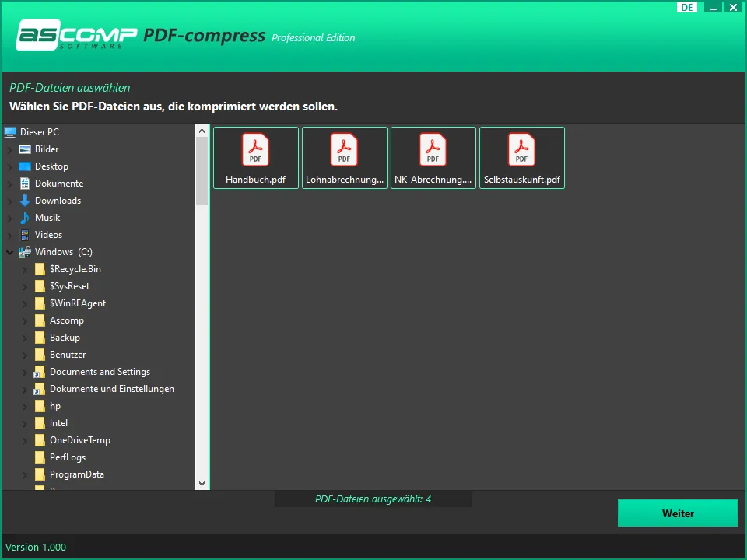Click the folder tree scroll down arrow
Viewport: 747px width, 560px height.
(202, 483)
